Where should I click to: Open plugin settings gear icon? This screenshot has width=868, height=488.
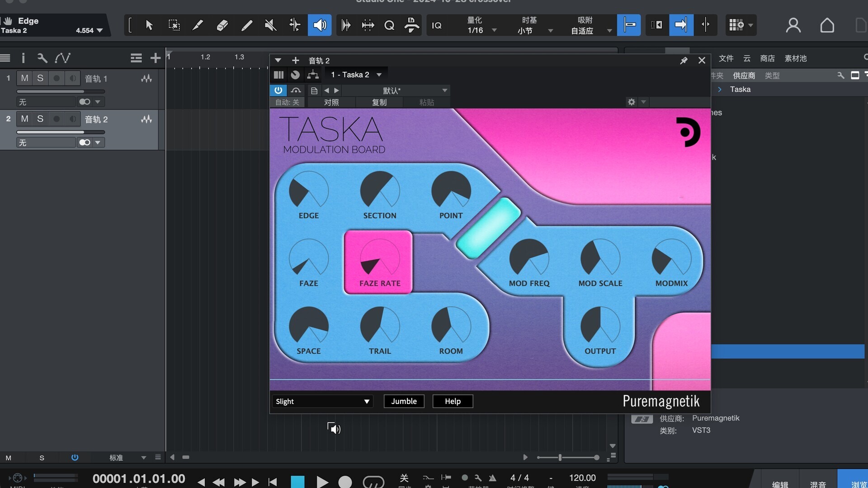click(631, 102)
